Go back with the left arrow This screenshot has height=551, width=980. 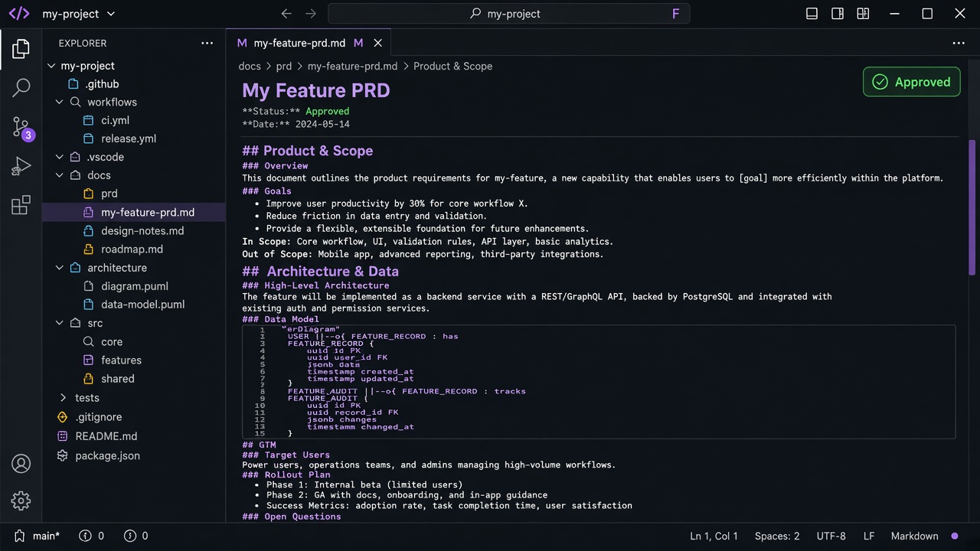pos(286,14)
